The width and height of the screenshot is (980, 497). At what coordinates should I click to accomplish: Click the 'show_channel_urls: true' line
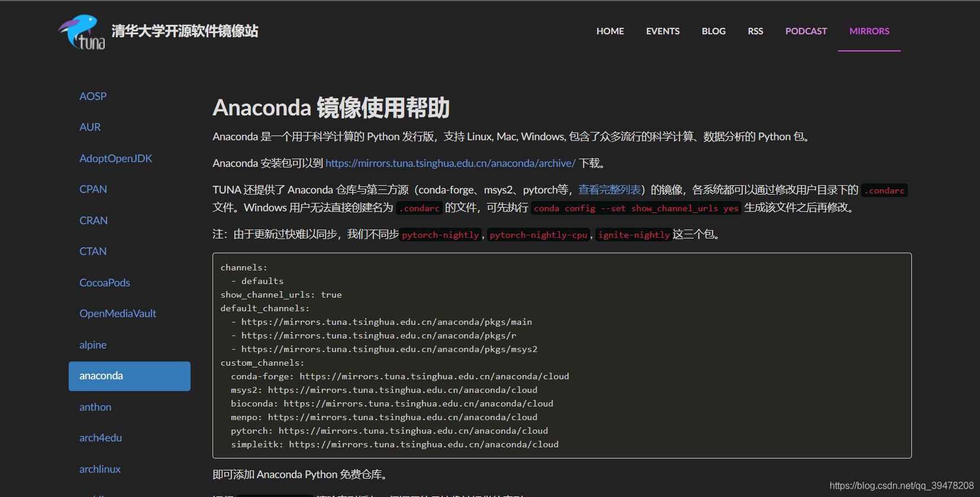pyautogui.click(x=281, y=295)
